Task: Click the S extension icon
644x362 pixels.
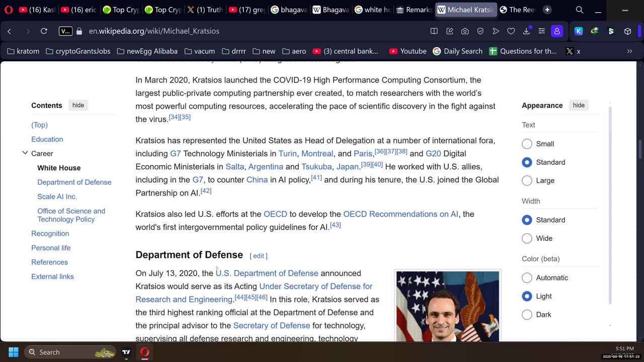Action: pos(611,31)
